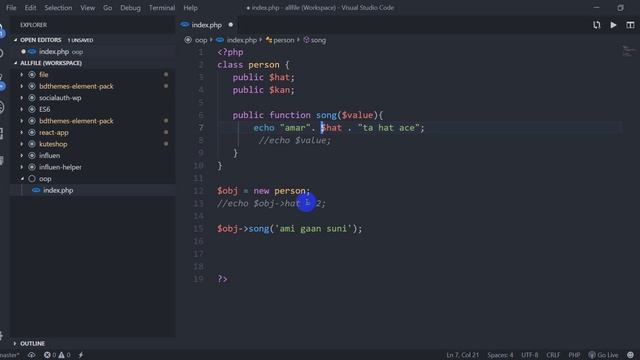
Task: Click the influen folder icon
Action: pyautogui.click(x=32, y=156)
